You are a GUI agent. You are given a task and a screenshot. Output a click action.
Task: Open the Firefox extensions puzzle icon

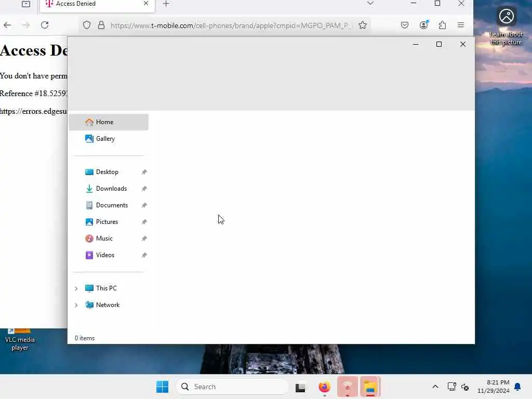tap(443, 25)
